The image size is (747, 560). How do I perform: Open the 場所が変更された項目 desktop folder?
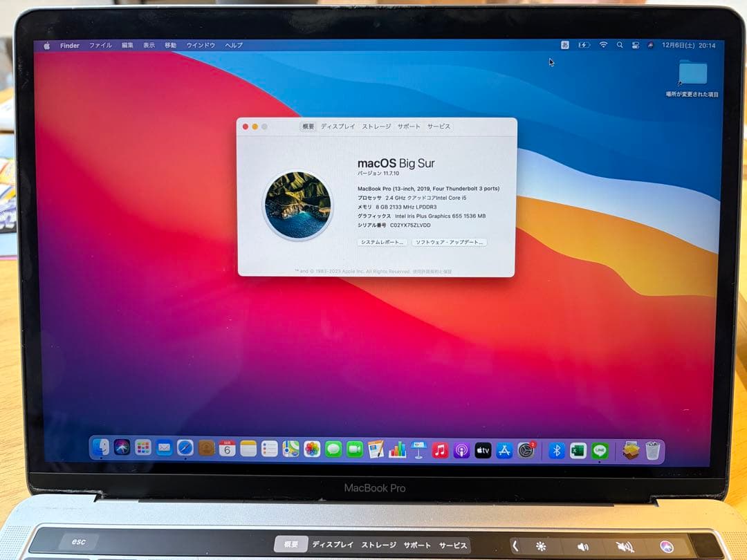pos(694,73)
